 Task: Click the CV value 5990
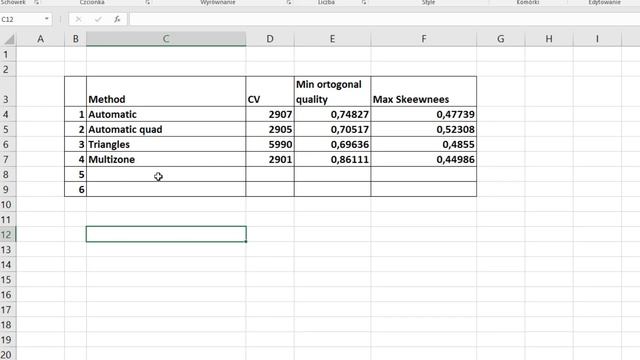pos(270,144)
